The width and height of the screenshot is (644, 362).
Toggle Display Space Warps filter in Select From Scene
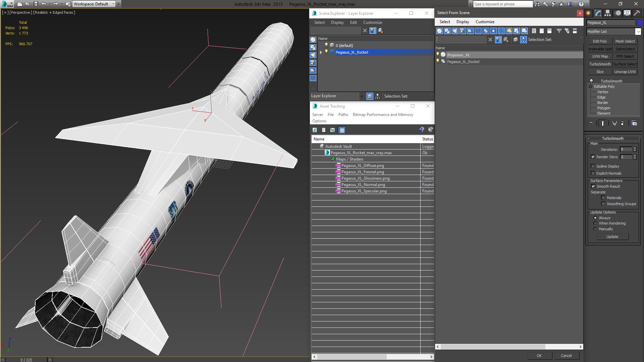tap(478, 31)
